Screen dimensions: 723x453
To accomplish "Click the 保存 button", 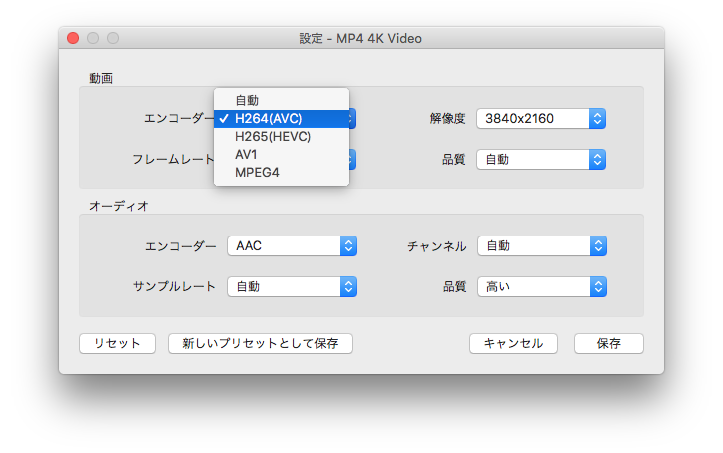I will pyautogui.click(x=608, y=344).
